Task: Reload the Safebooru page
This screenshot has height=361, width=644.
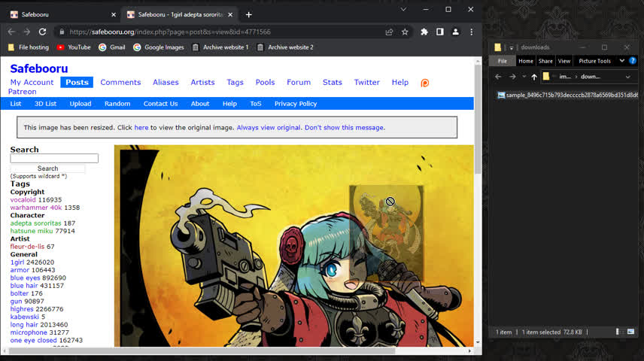Action: (42, 32)
